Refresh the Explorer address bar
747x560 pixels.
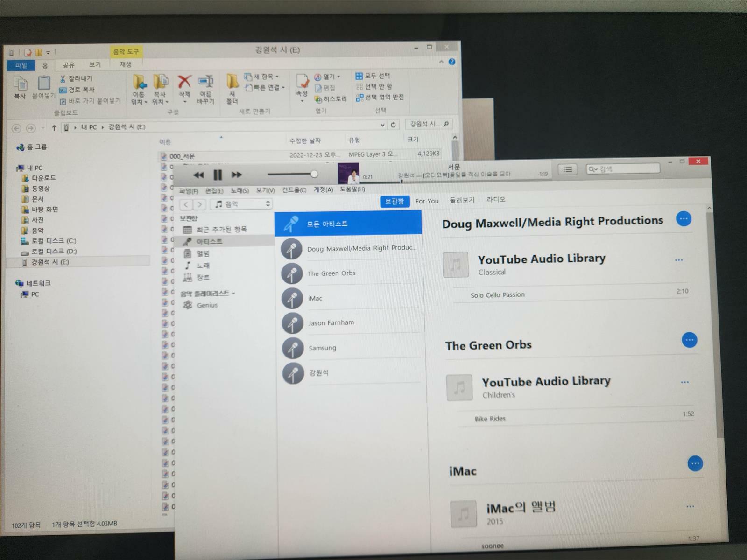tap(393, 125)
